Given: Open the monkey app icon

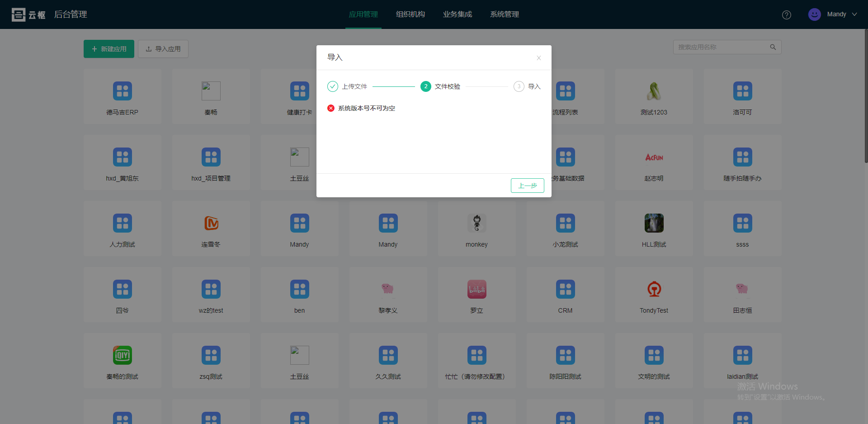Looking at the screenshot, I should point(477,223).
